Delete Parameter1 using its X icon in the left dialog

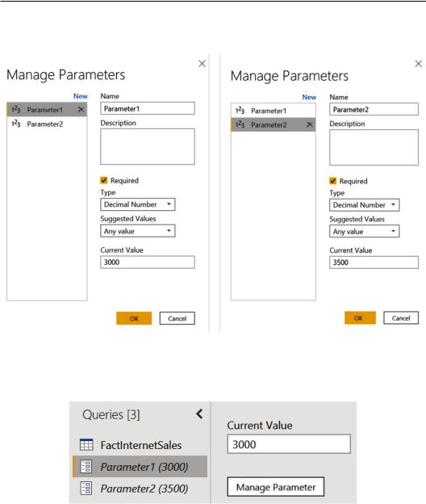pos(81,110)
